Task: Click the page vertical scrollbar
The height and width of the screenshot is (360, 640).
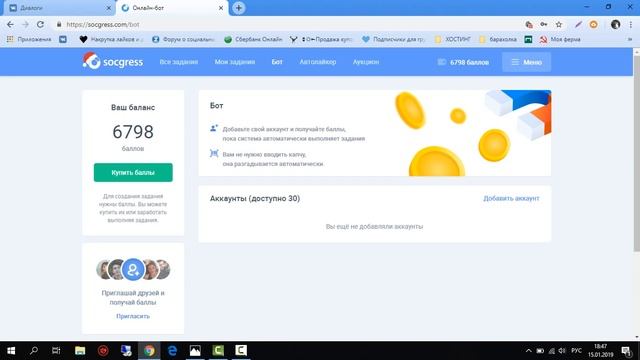Action: pyautogui.click(x=636, y=153)
